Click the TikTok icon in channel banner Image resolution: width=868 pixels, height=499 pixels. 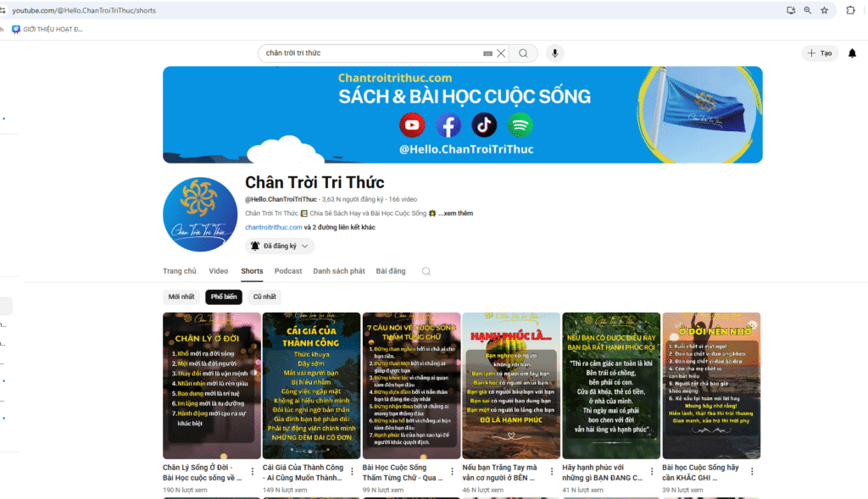click(484, 125)
